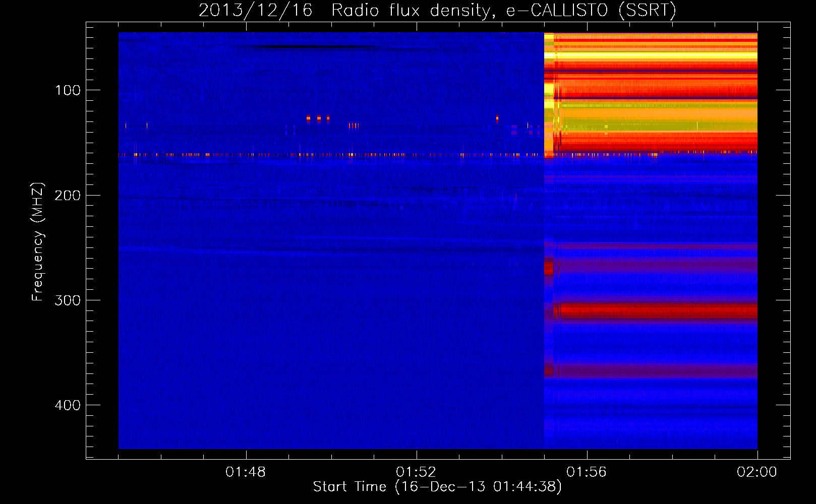The height and width of the screenshot is (504, 816).
Task: Click the 400 frequency tick label
Action: pyautogui.click(x=68, y=405)
